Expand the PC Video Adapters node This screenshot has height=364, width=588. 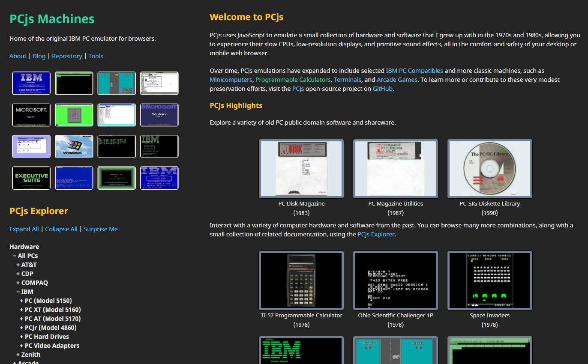[x=49, y=346]
